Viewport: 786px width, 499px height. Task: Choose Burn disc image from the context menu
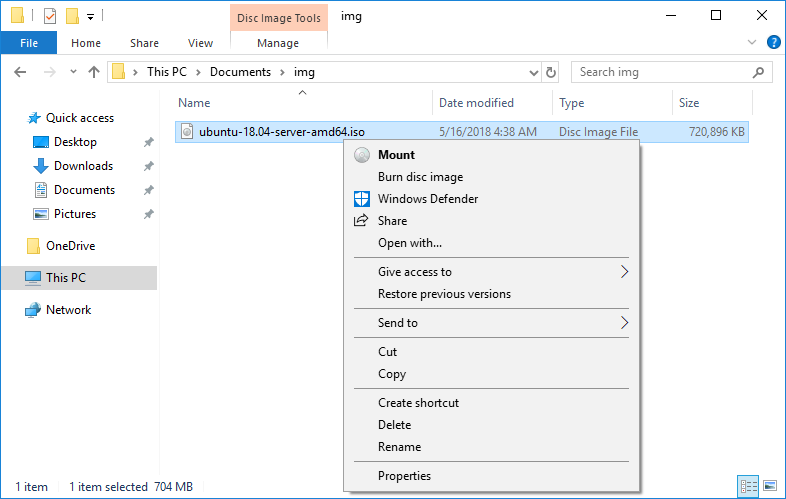(x=491, y=177)
